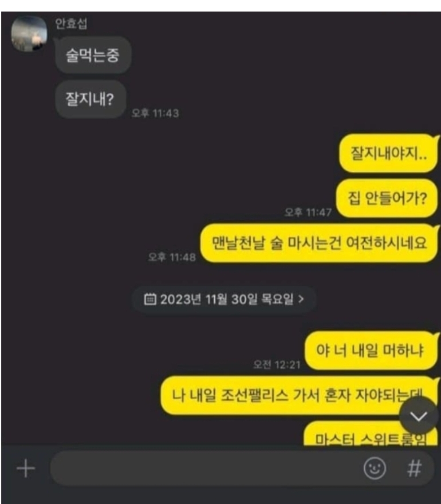Tap the partially visible 마스터 스위트룸 message
The image size is (441, 504).
[371, 435]
